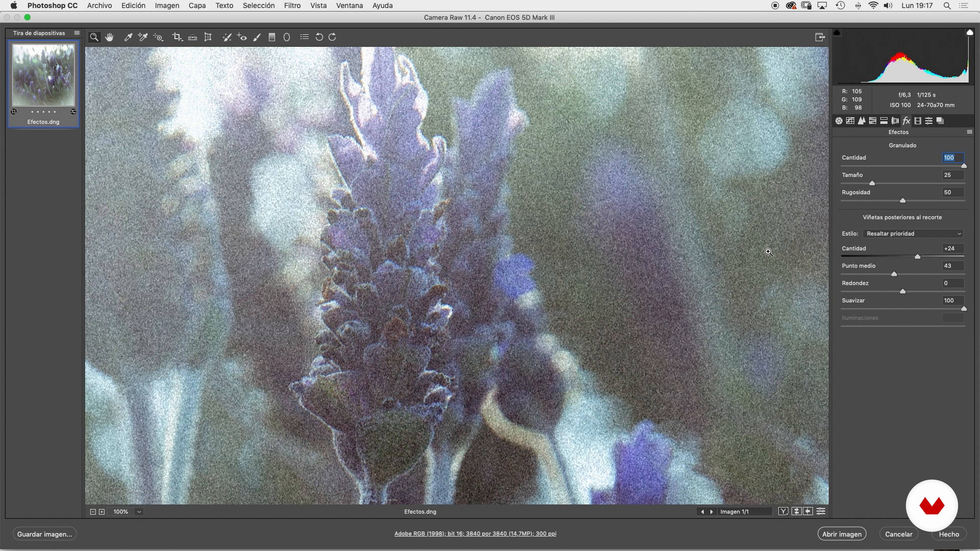980x551 pixels.
Task: Click the Cancelar button
Action: click(x=898, y=534)
